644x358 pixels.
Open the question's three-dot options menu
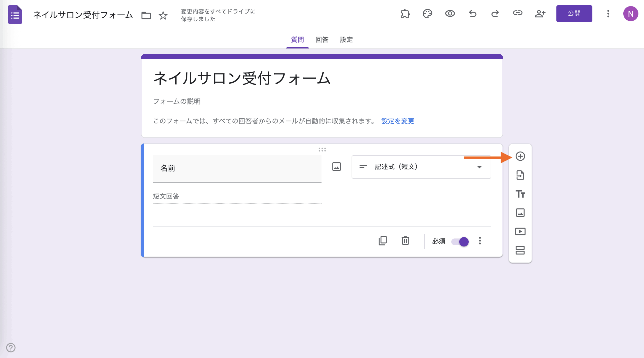coord(480,241)
